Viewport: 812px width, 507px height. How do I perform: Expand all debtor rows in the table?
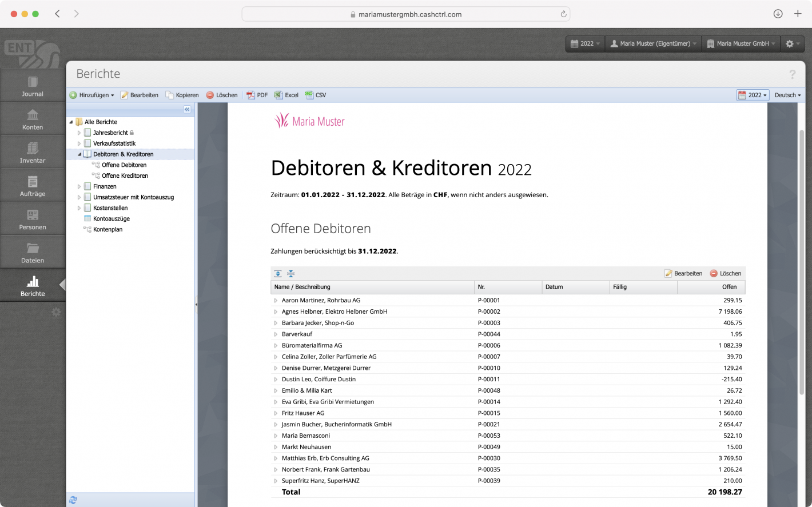tap(278, 273)
